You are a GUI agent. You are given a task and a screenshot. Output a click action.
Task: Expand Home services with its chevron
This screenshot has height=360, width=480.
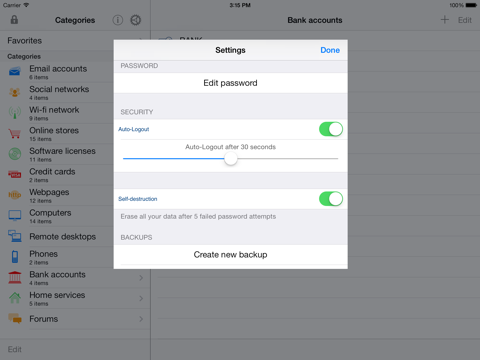tap(141, 298)
